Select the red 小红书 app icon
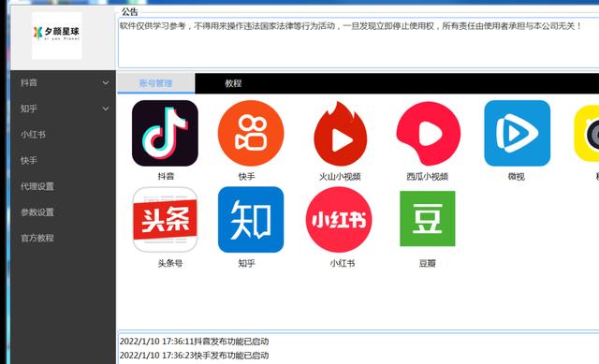The image size is (599, 364). 339,219
